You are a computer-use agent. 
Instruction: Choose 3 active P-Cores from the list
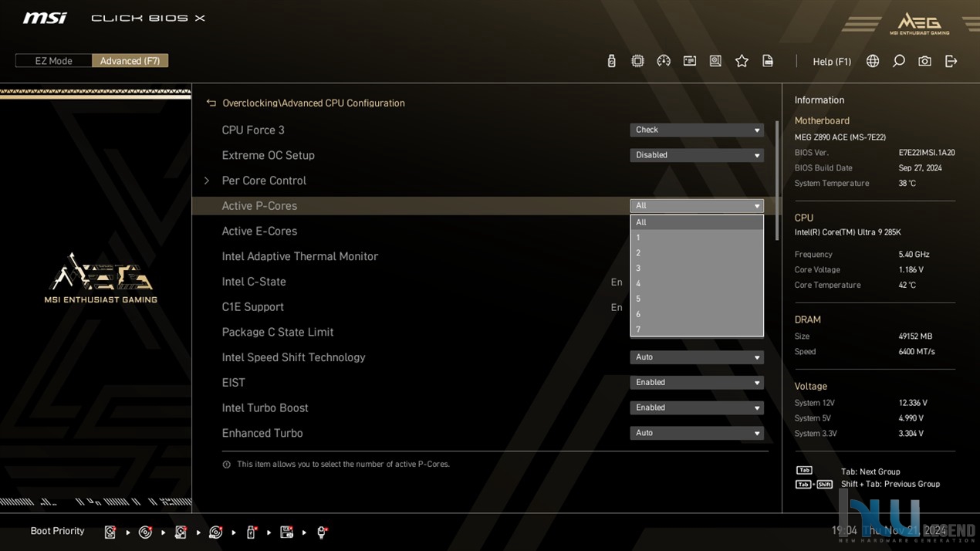click(697, 269)
